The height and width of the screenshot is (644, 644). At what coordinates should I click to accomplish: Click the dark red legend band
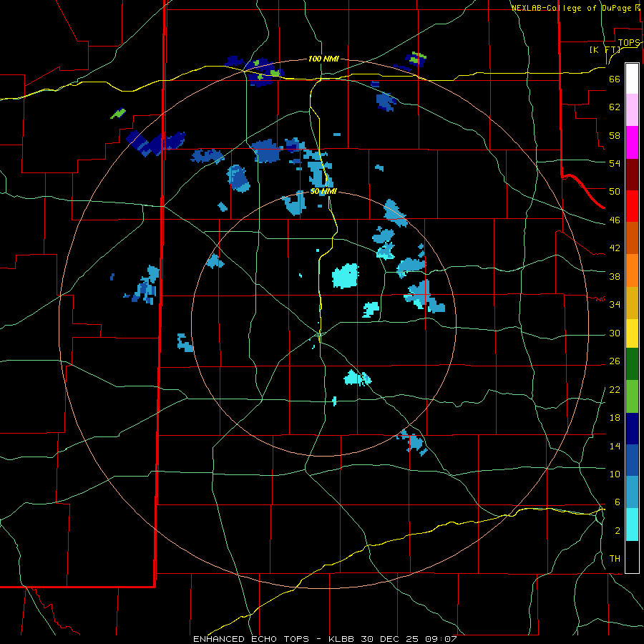pyautogui.click(x=632, y=174)
